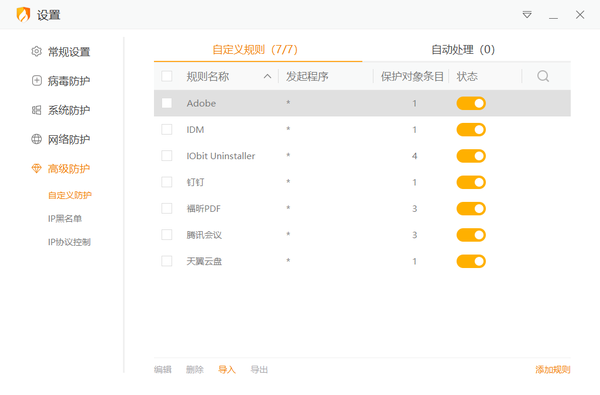
Task: Close the settings window
Action: 580,15
